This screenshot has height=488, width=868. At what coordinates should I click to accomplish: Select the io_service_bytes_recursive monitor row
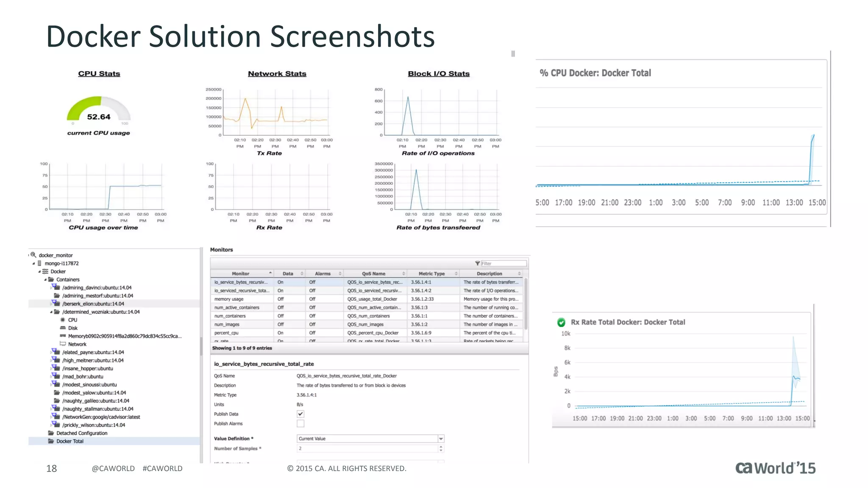pyautogui.click(x=367, y=282)
